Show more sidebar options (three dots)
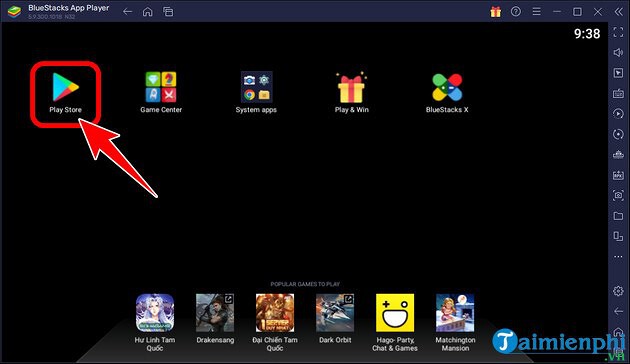The height and width of the screenshot is (364, 630). (x=618, y=257)
